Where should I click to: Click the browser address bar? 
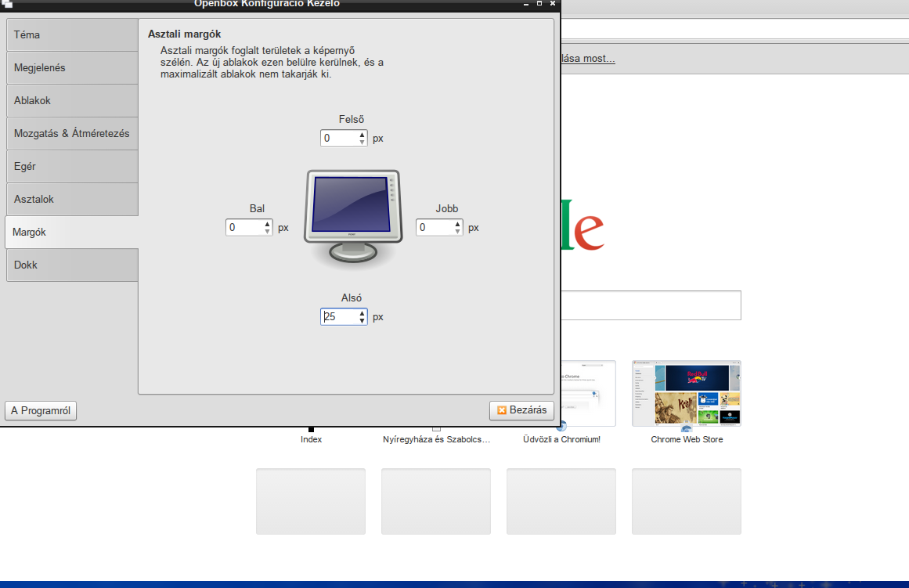(734, 28)
